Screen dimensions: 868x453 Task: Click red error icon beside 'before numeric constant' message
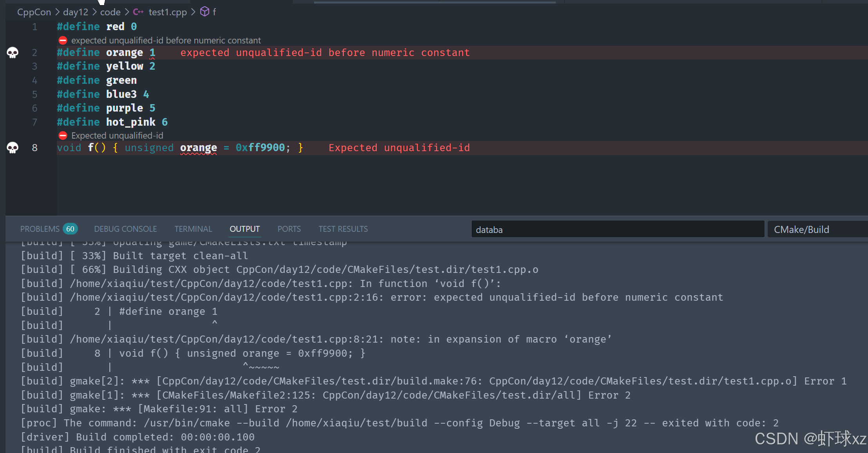click(x=63, y=40)
